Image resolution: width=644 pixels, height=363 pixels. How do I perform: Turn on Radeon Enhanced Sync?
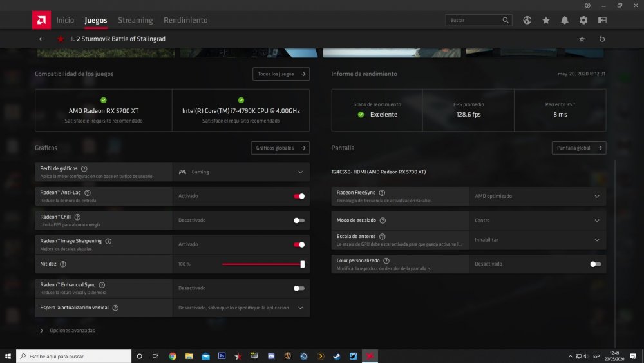click(299, 288)
